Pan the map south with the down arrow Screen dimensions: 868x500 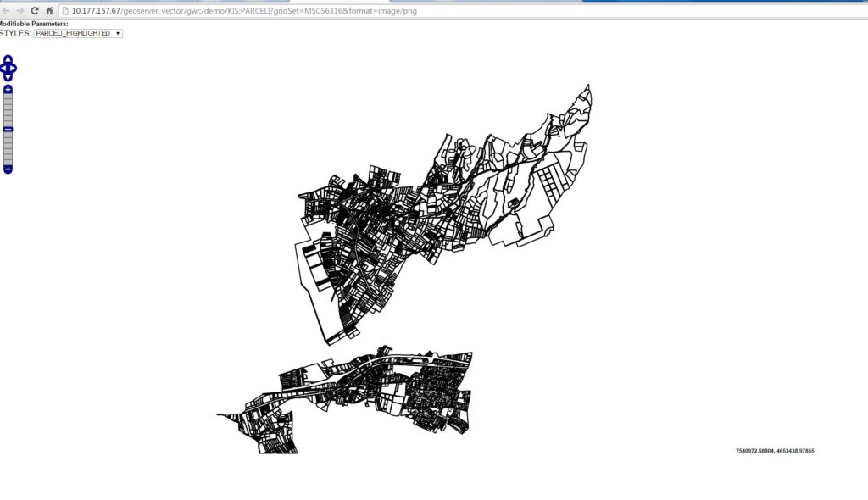click(x=8, y=76)
